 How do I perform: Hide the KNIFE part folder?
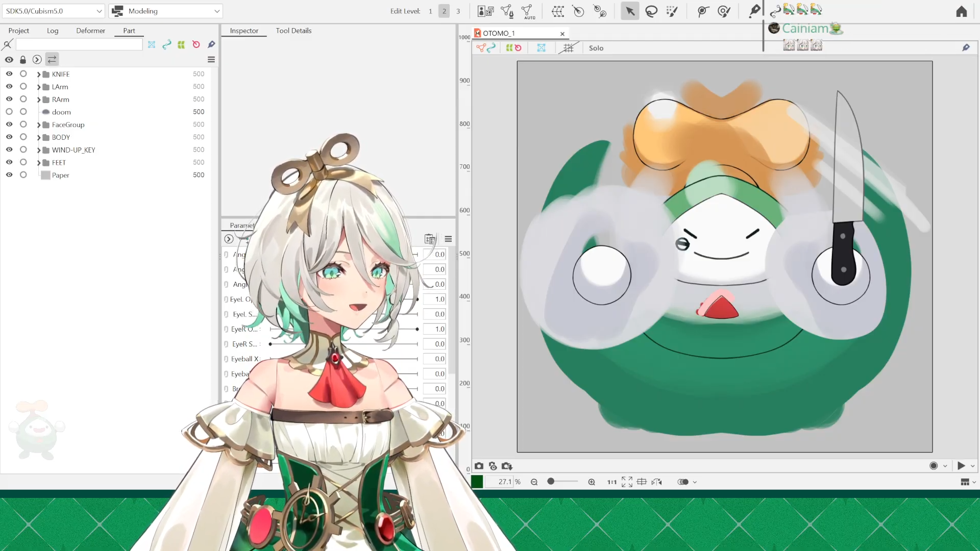pyautogui.click(x=9, y=74)
